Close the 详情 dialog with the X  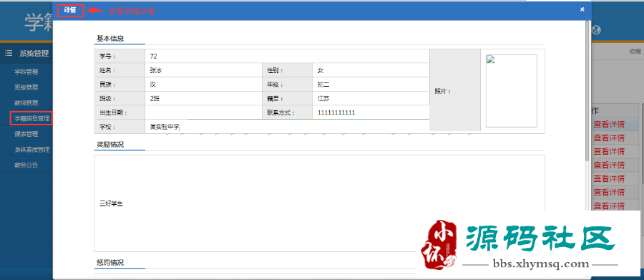(582, 9)
